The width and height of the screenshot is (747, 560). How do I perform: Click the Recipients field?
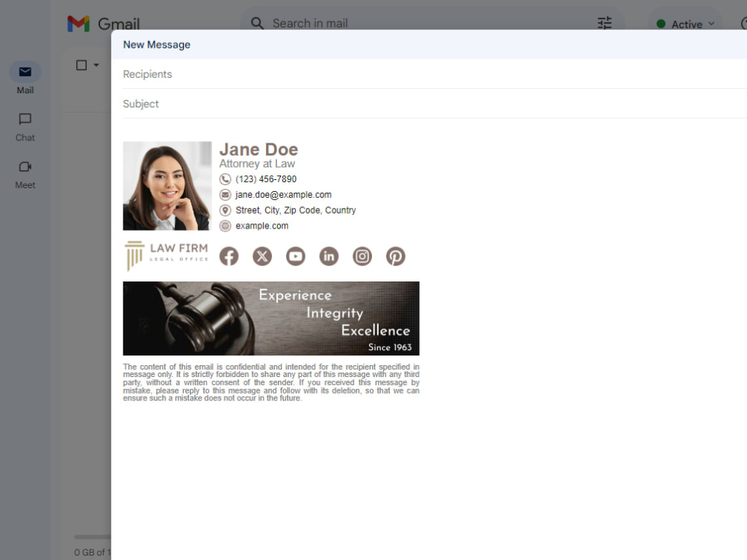click(435, 74)
